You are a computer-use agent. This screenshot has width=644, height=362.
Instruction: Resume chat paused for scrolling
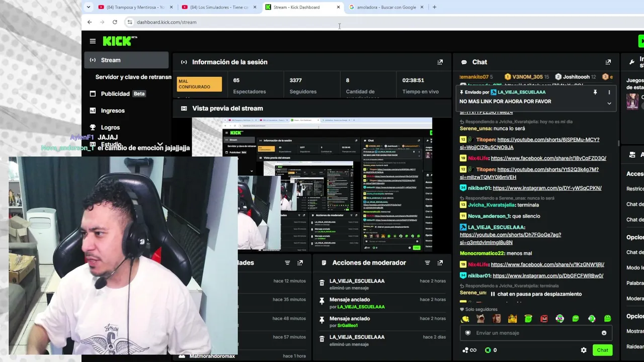(x=536, y=294)
